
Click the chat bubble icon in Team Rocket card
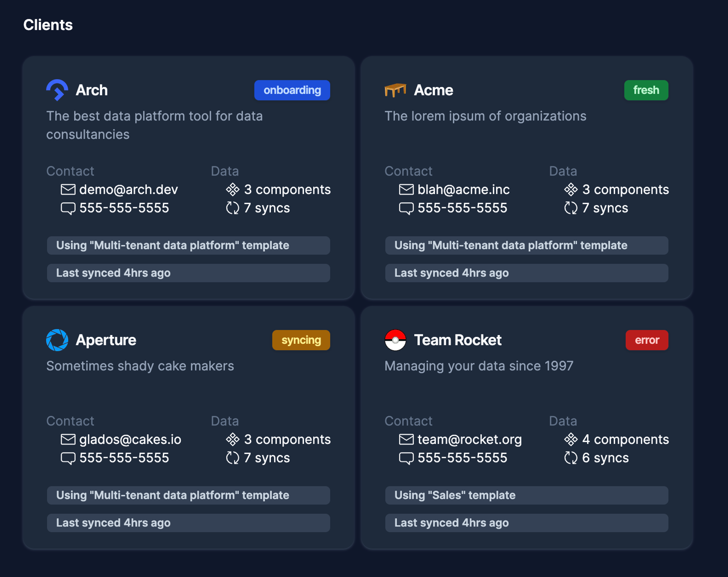[406, 458]
